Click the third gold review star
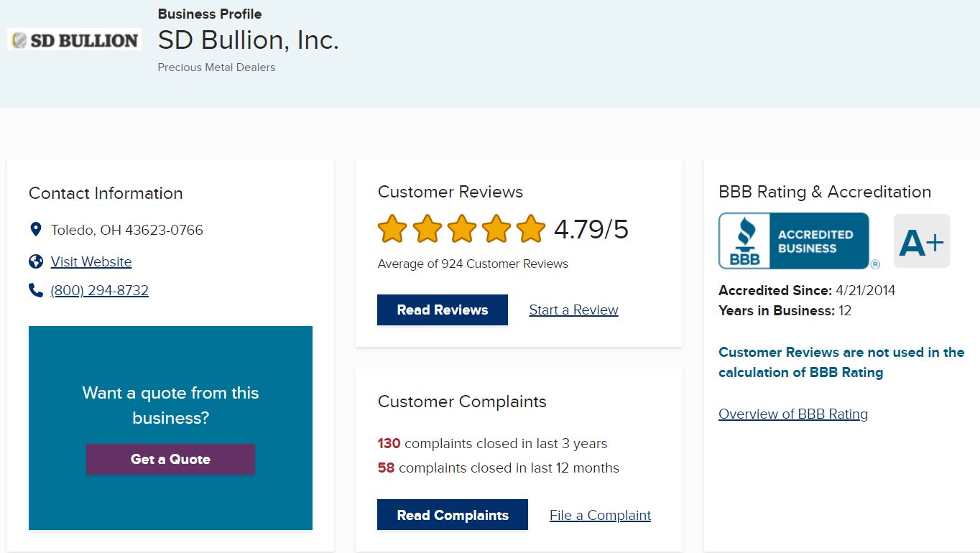The image size is (980, 553). click(x=462, y=229)
